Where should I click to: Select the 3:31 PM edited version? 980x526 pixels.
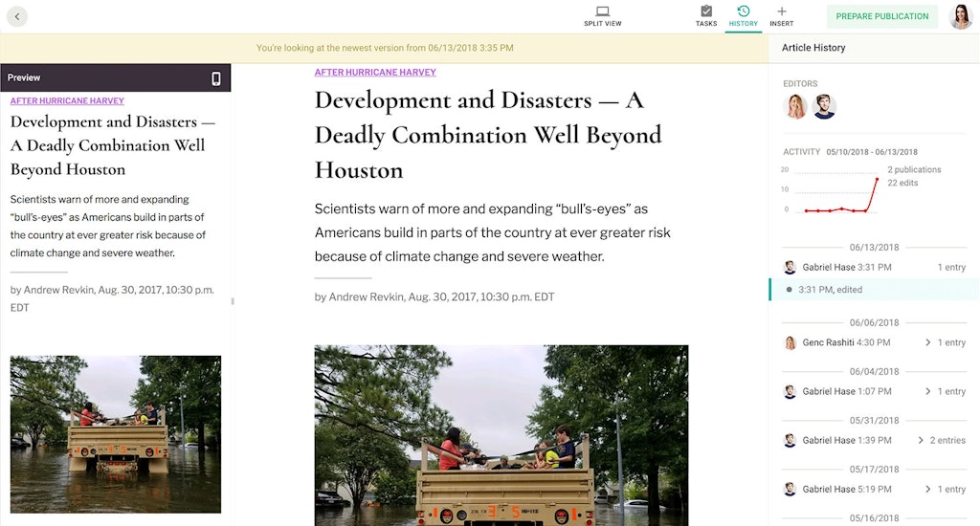(830, 290)
